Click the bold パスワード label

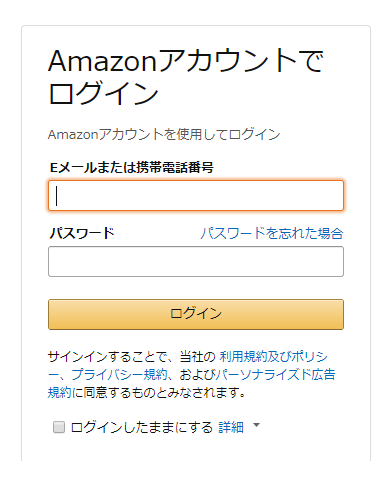tap(82, 233)
